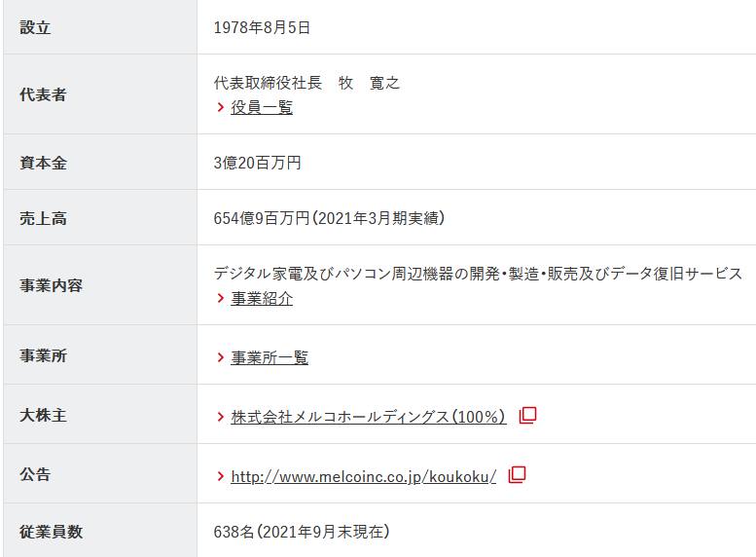Click external-link icon after the koukoku URL
Image resolution: width=756 pixels, height=557 pixels.
[x=518, y=475]
